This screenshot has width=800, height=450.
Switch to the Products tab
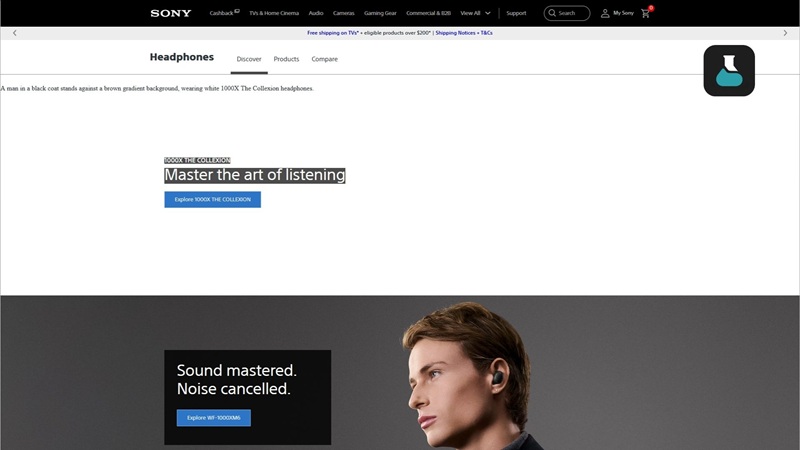tap(286, 59)
